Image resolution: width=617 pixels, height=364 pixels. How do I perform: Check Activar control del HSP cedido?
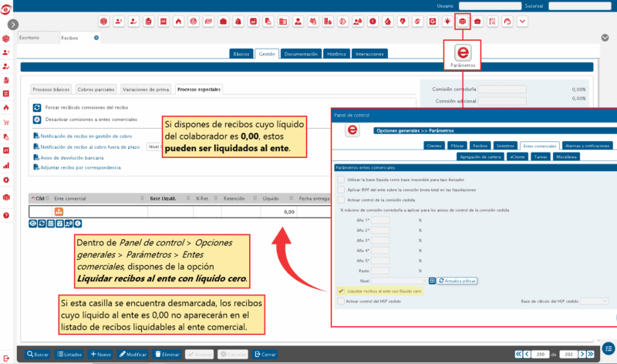[341, 302]
